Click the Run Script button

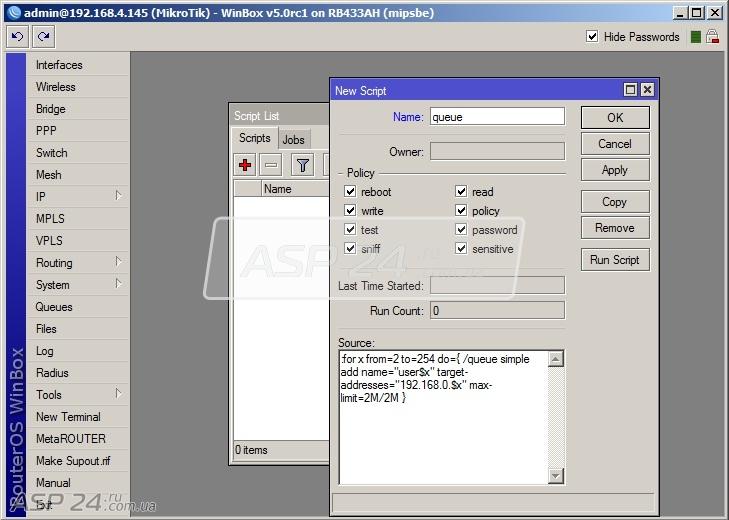click(x=615, y=260)
